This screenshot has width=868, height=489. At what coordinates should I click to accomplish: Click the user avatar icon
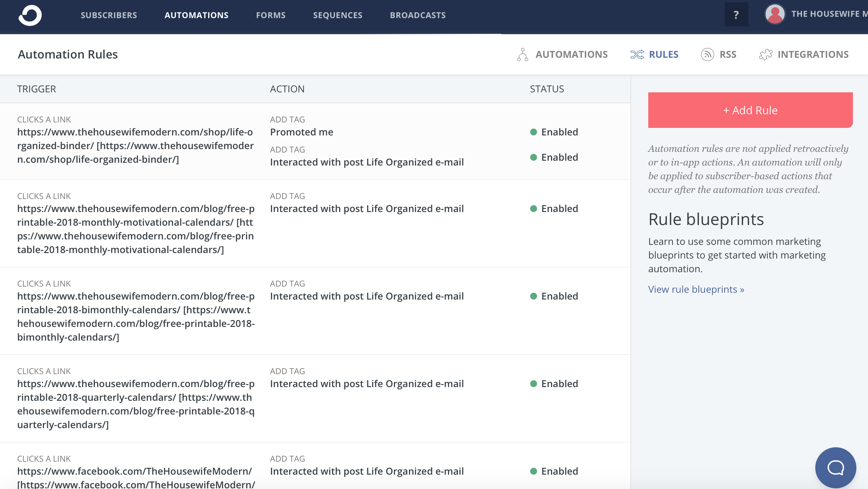tap(775, 14)
